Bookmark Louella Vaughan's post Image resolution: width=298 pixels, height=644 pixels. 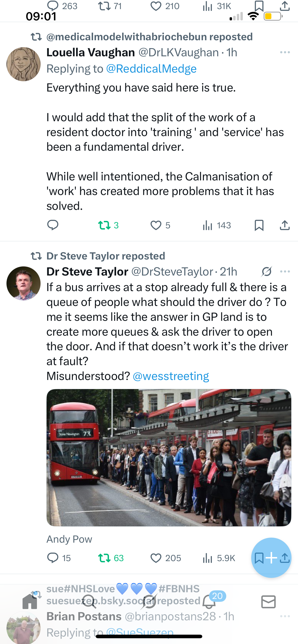[259, 225]
